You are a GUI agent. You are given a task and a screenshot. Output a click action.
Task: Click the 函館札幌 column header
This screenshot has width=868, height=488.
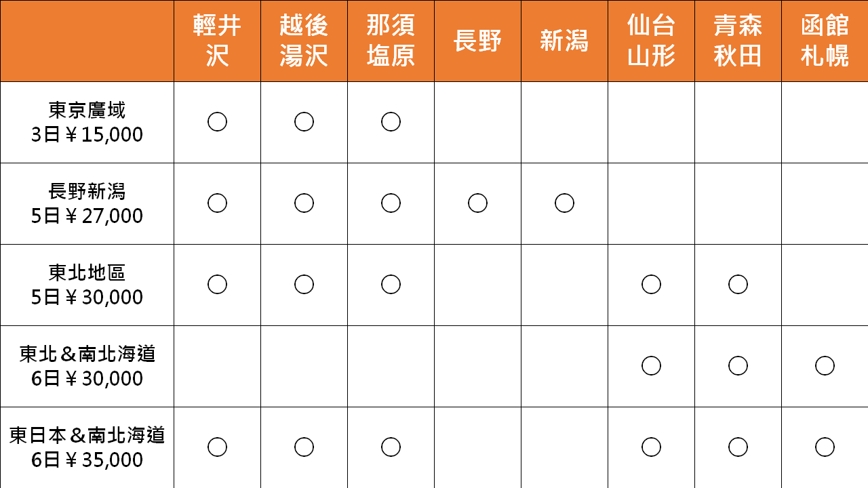pyautogui.click(x=825, y=41)
